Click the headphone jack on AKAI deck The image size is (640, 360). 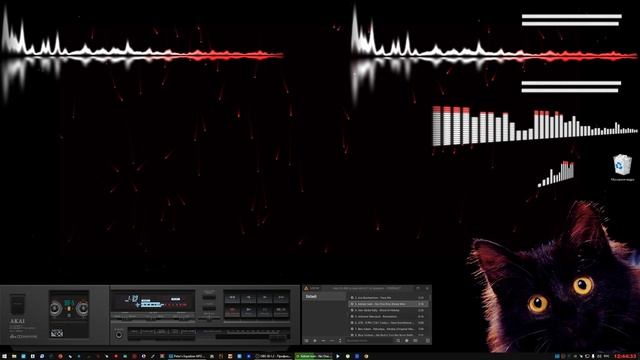pyautogui.click(x=119, y=335)
